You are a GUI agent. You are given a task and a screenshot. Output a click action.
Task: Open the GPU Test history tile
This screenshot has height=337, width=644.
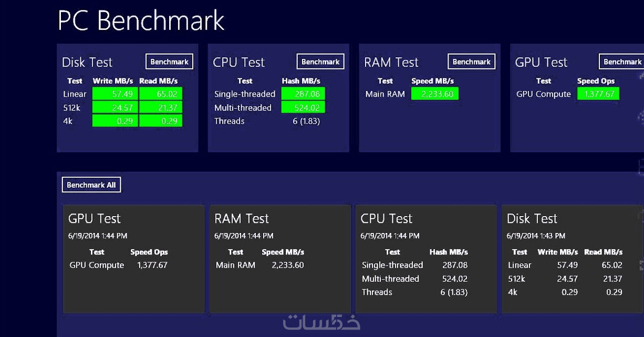[x=134, y=259]
